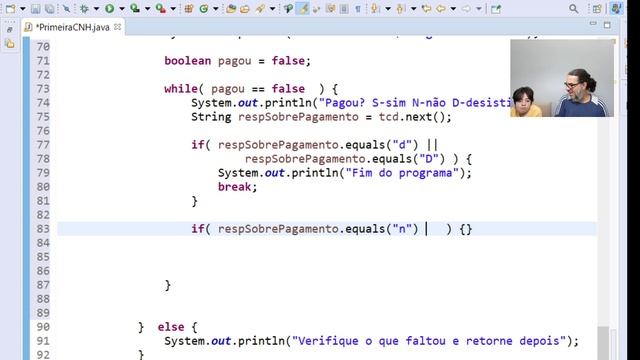
Task: Click the Open Perspective icon
Action: [597, 9]
